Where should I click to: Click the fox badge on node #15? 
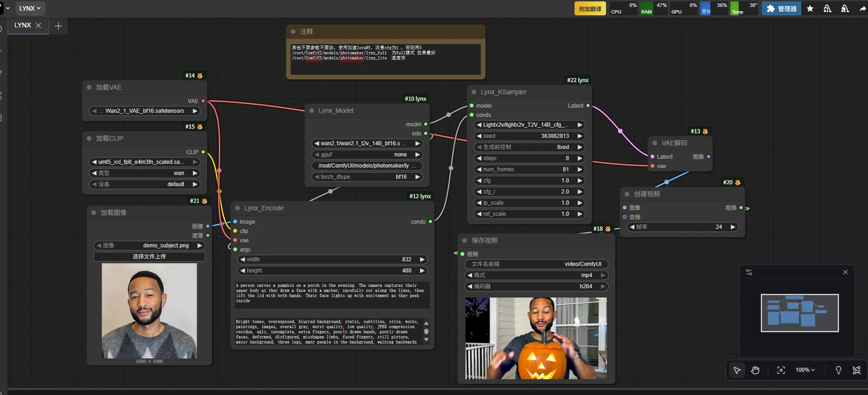click(x=200, y=127)
